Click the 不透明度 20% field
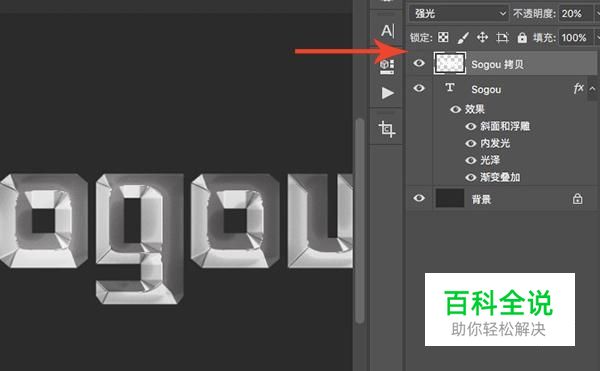Image resolution: width=600 pixels, height=371 pixels. click(577, 14)
